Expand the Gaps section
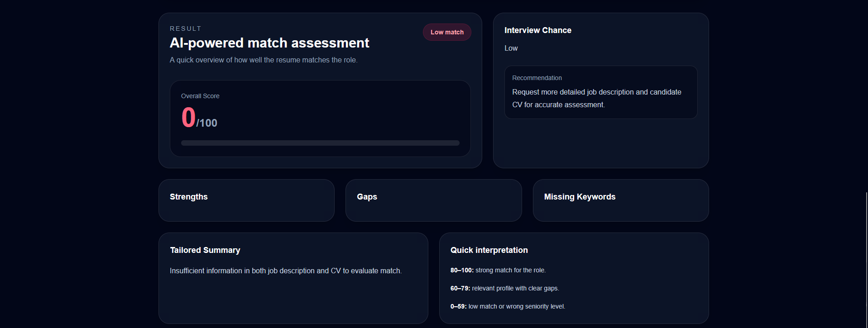The width and height of the screenshot is (868, 328). (433, 200)
